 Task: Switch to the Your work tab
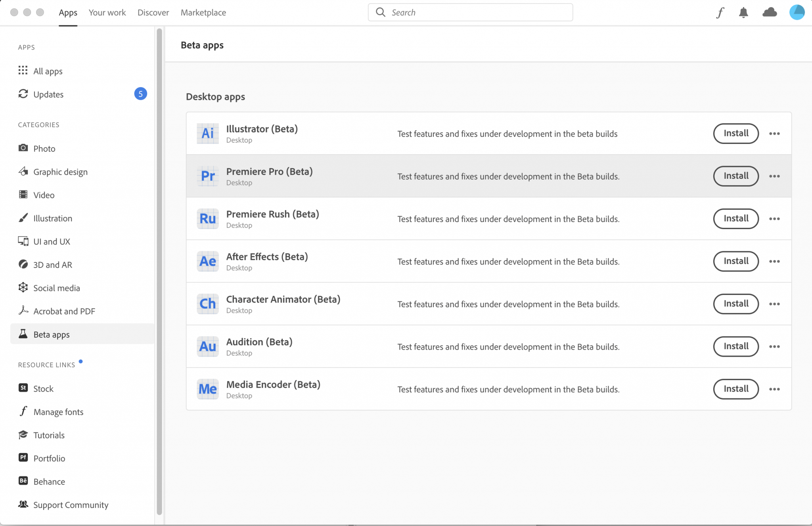(x=107, y=13)
